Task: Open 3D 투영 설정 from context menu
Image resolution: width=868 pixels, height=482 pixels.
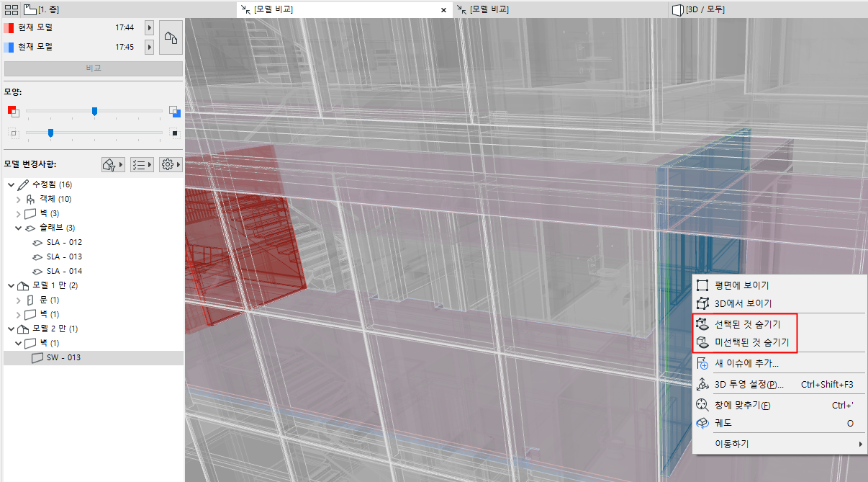Action: (x=779, y=385)
